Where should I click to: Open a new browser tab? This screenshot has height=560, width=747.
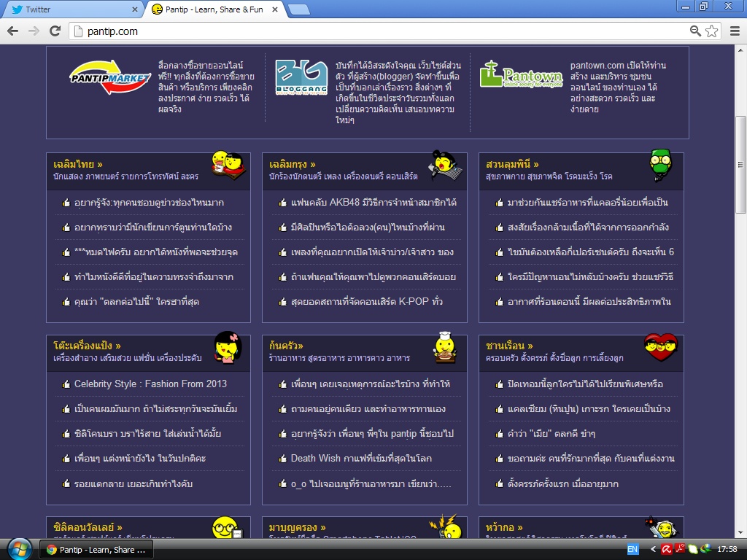(x=299, y=9)
